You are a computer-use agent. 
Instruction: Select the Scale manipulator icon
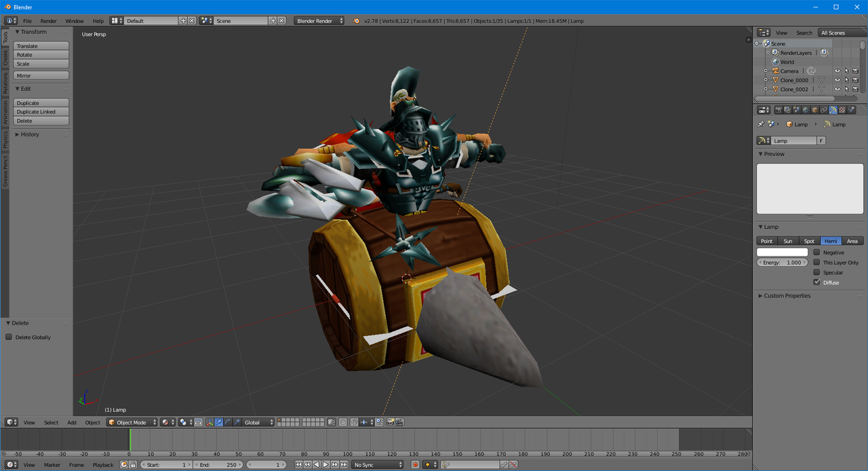(237, 422)
